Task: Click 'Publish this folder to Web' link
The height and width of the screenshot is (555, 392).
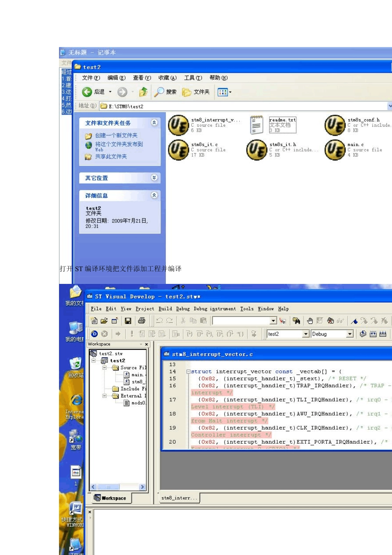Action: coord(119,146)
